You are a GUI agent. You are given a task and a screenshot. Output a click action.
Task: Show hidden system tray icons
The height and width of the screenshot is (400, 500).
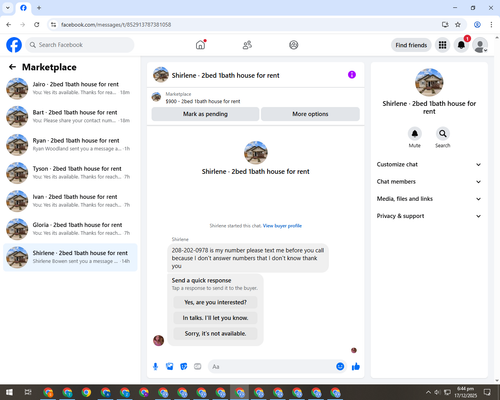click(x=428, y=392)
